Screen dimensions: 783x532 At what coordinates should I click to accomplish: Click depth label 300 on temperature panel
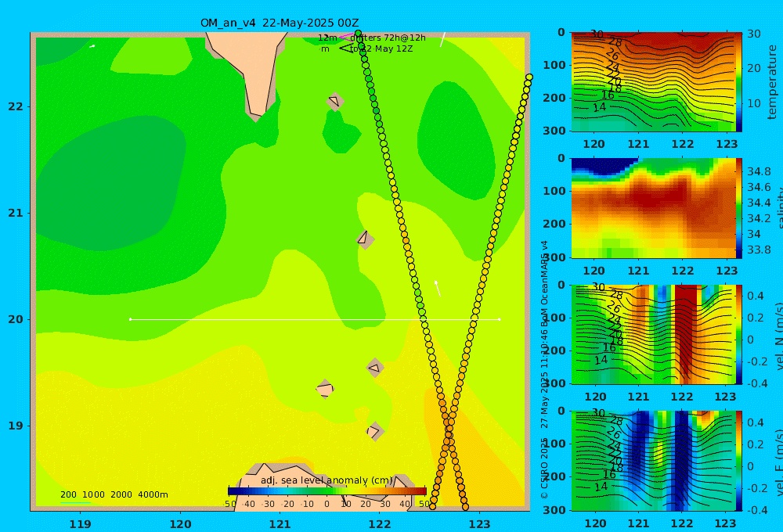point(555,130)
